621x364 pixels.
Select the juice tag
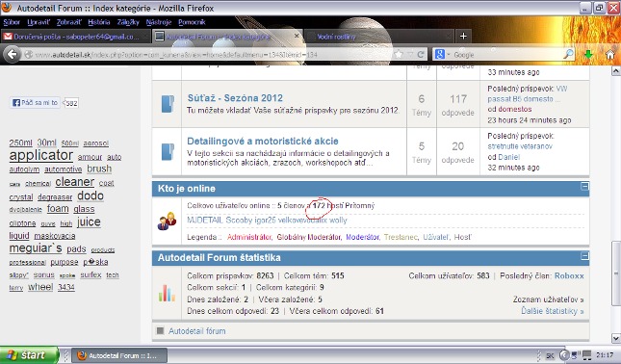point(89,221)
